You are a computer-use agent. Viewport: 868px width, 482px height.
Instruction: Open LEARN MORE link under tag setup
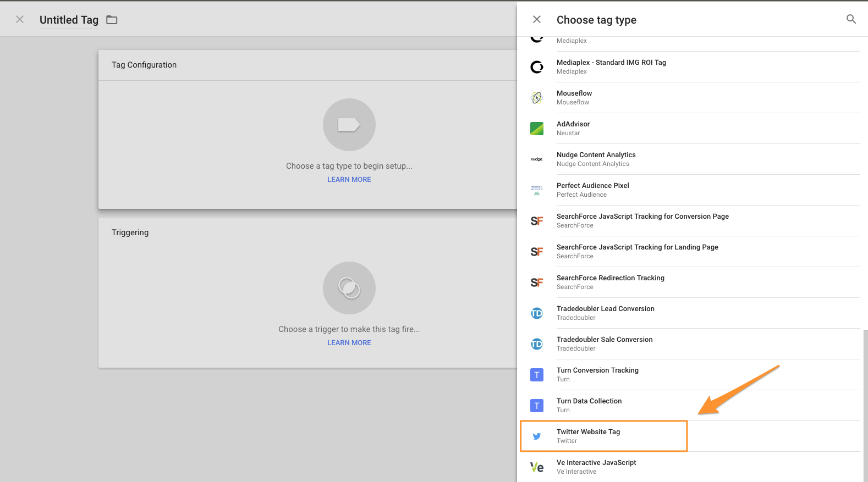(x=349, y=179)
